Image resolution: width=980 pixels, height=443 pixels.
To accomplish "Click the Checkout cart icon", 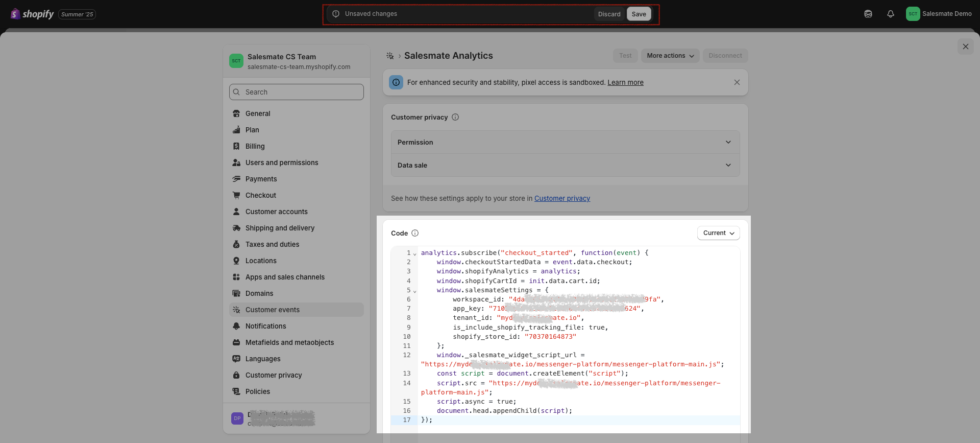I will tap(236, 195).
